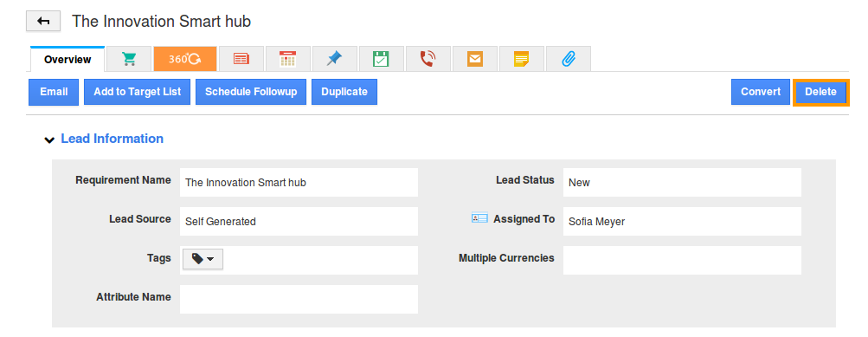The height and width of the screenshot is (337, 868).
Task: Click Add to Target List
Action: pos(138,92)
